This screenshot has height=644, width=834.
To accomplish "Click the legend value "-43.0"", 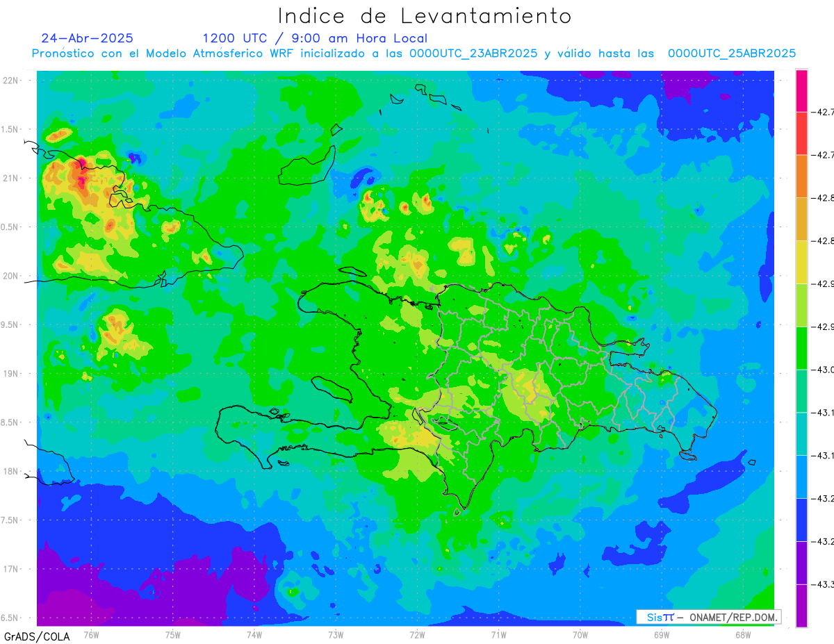I will [824, 370].
